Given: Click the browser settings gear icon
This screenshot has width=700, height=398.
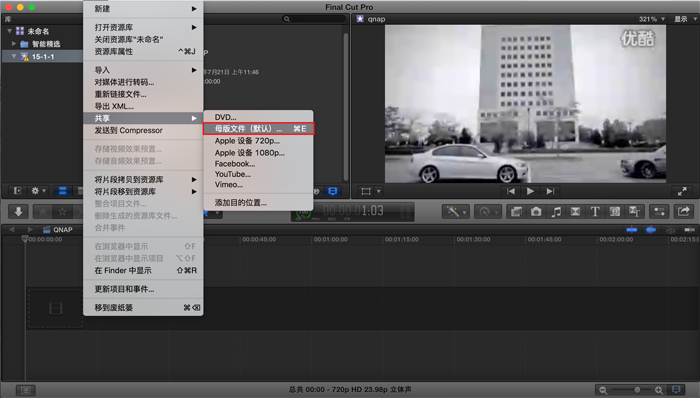Looking at the screenshot, I should [x=35, y=191].
